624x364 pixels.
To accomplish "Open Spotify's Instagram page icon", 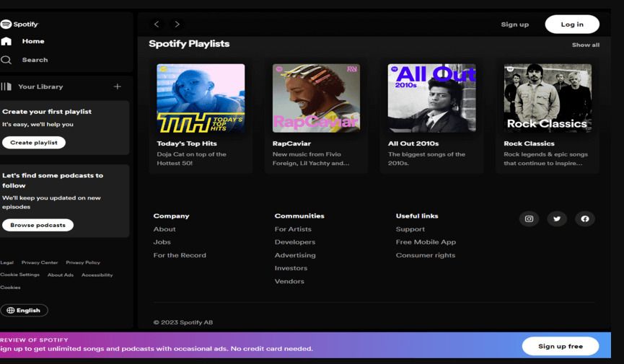I will coord(529,219).
